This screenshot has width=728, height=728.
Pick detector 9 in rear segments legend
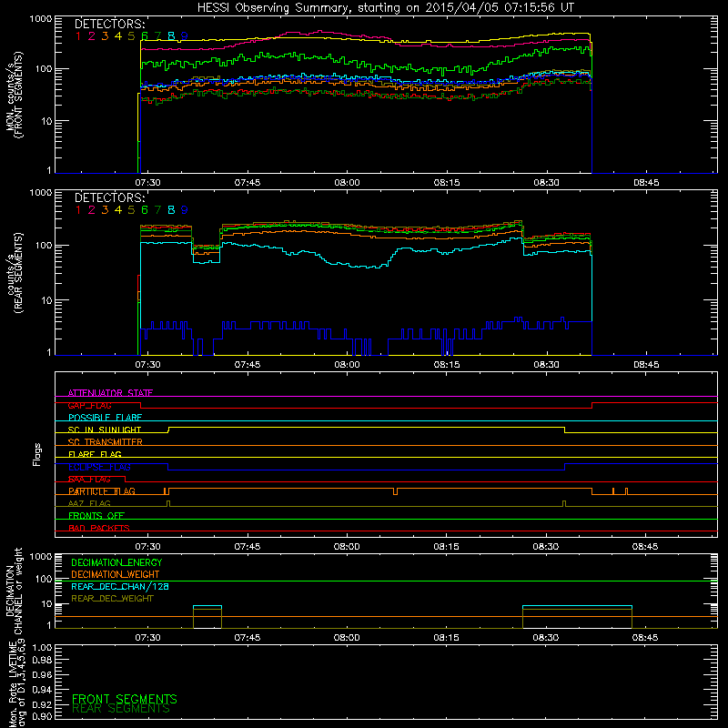[185, 210]
